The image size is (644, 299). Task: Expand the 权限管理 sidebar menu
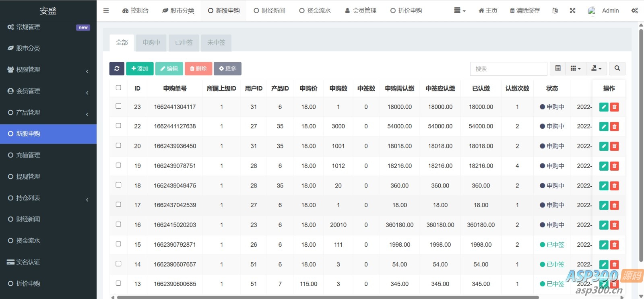point(48,70)
